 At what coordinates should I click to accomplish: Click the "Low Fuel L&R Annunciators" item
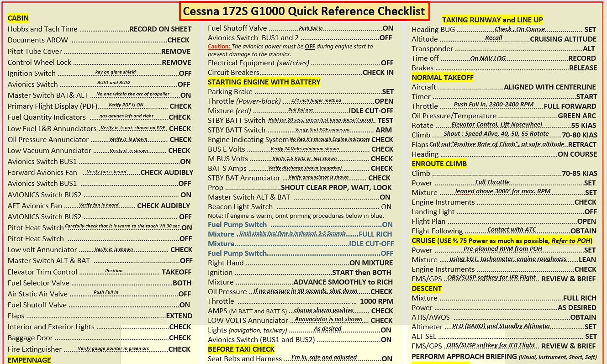tap(100, 129)
